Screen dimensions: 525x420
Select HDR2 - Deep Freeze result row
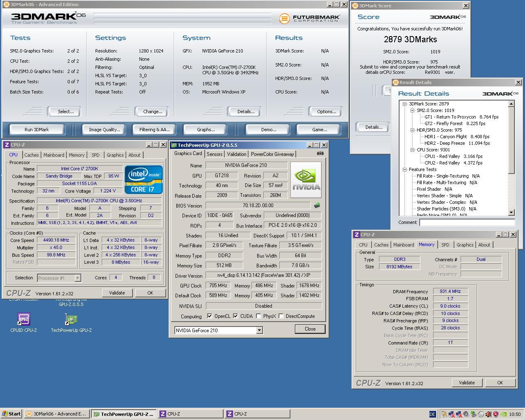pos(457,143)
